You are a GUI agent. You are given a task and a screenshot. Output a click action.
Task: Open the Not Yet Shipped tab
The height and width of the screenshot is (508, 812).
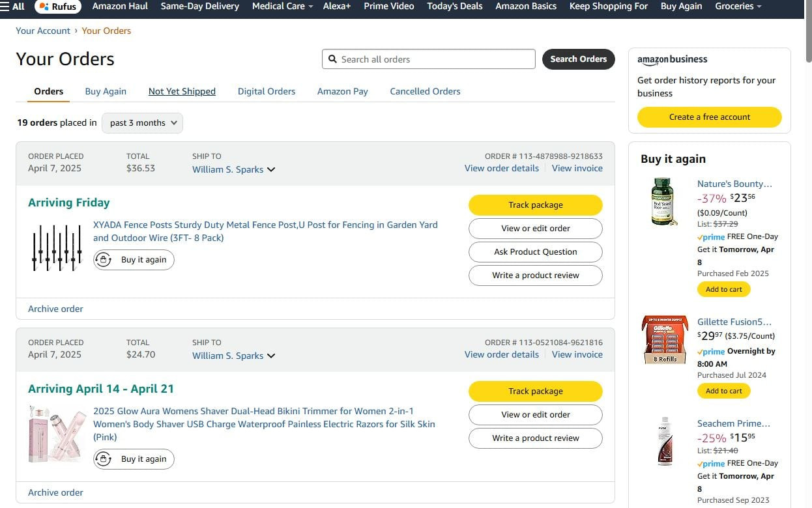coord(182,91)
